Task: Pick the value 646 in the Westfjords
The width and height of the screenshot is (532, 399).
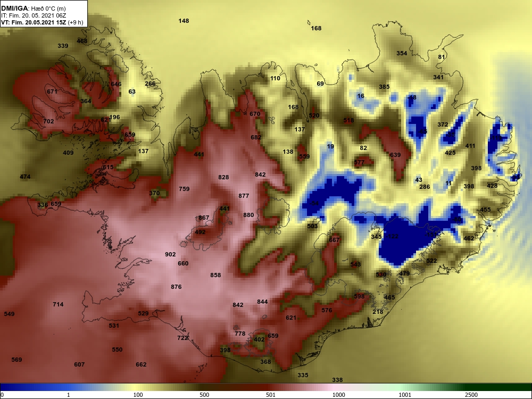Action: tap(116, 84)
